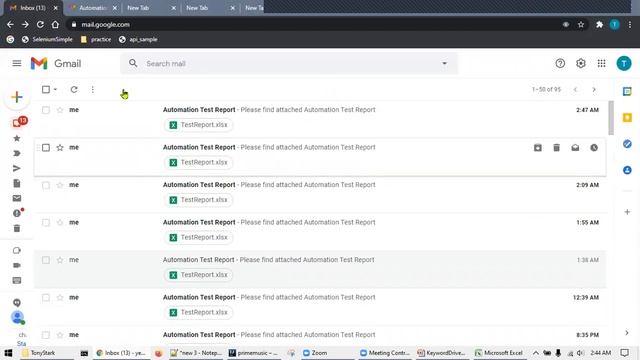This screenshot has width=640, height=360.
Task: Open the More options three-dot toolbar menu
Action: point(93,89)
